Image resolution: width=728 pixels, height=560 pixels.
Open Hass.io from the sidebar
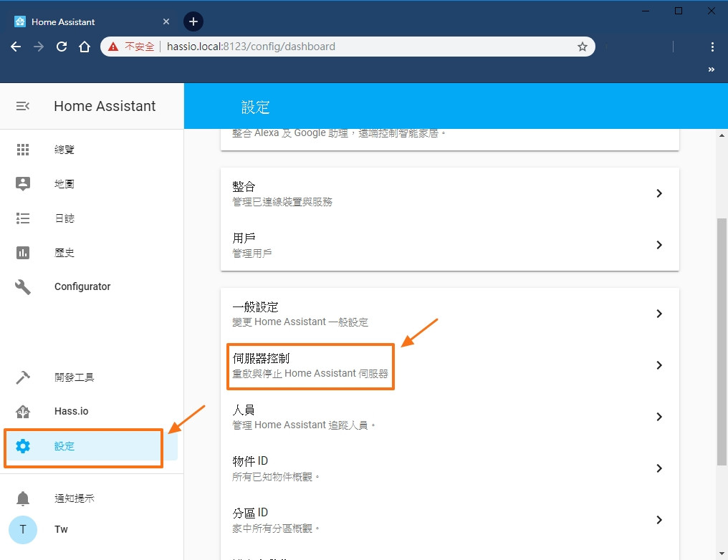71,411
